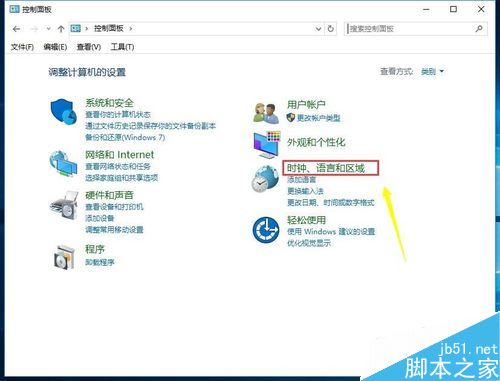Expand chevron after 控制面板 in address path

131,29
